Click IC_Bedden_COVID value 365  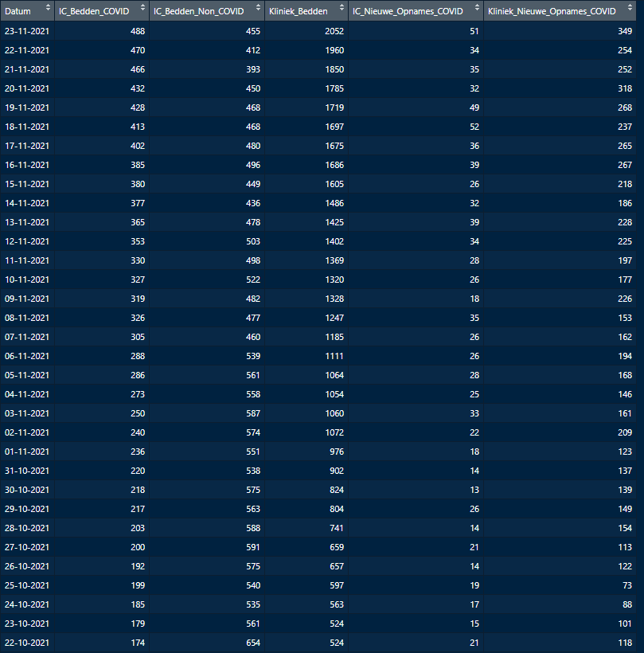pos(138,222)
